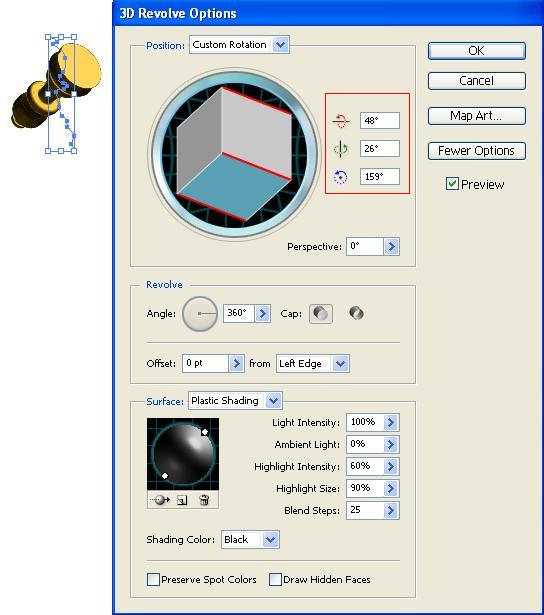Open the revolve Angle slider arrow

click(x=262, y=313)
